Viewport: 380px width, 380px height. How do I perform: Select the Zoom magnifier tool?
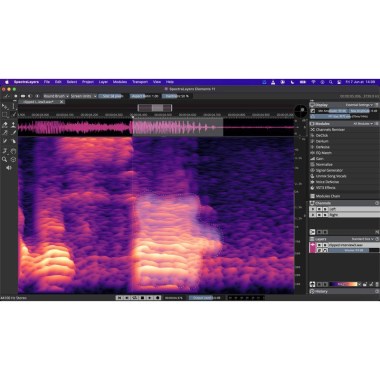tap(4, 159)
